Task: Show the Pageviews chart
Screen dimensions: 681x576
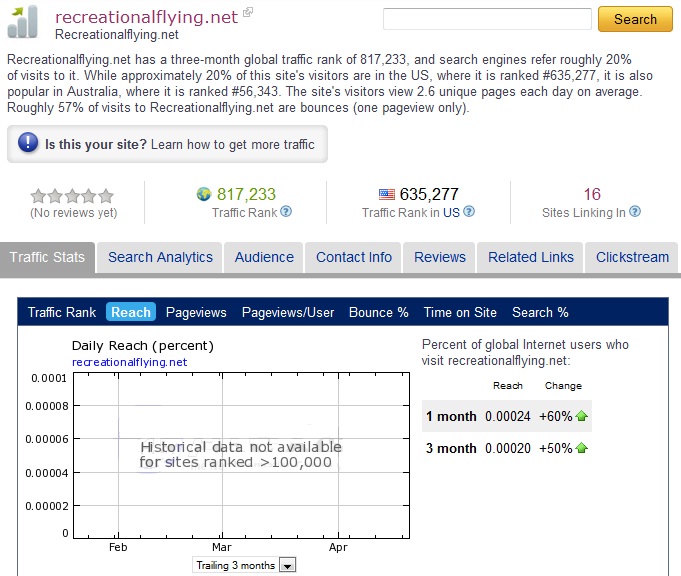Action: [196, 312]
